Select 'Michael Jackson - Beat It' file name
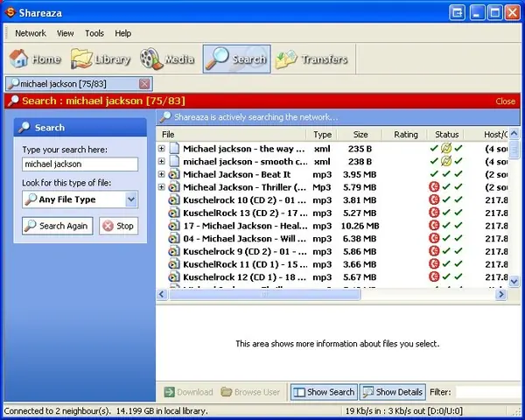 (x=237, y=174)
